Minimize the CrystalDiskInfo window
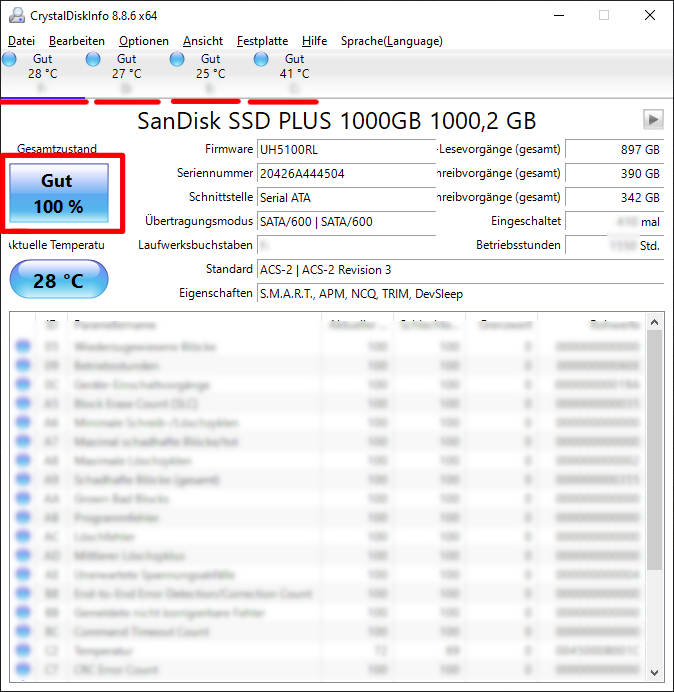 tap(559, 15)
